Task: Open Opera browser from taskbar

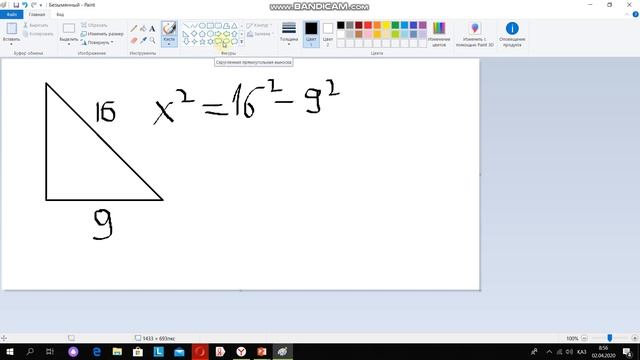Action: coord(200,351)
